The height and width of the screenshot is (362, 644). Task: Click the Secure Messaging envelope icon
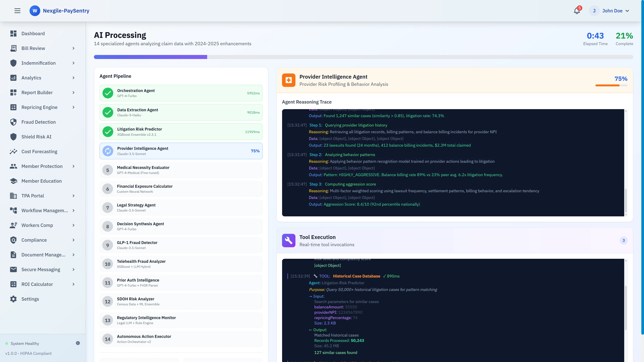point(13,269)
